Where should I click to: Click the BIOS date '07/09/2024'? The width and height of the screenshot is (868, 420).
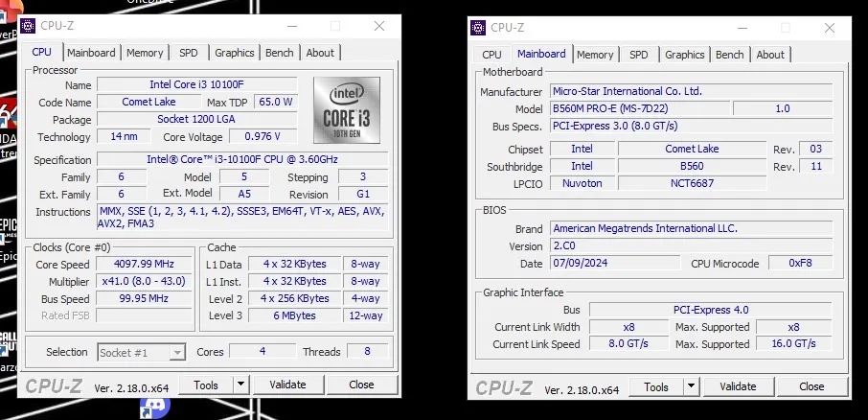pos(615,263)
